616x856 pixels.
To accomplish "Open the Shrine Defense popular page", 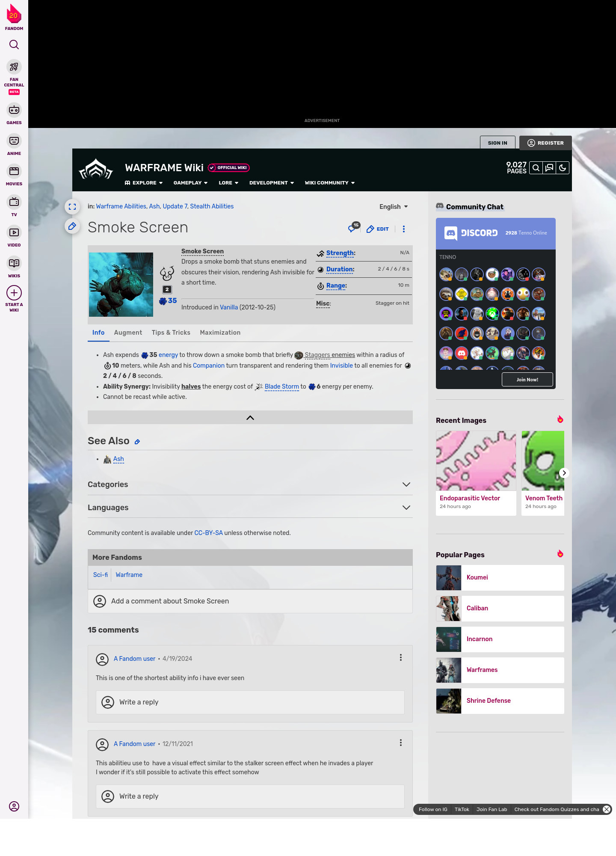I will tap(500, 701).
